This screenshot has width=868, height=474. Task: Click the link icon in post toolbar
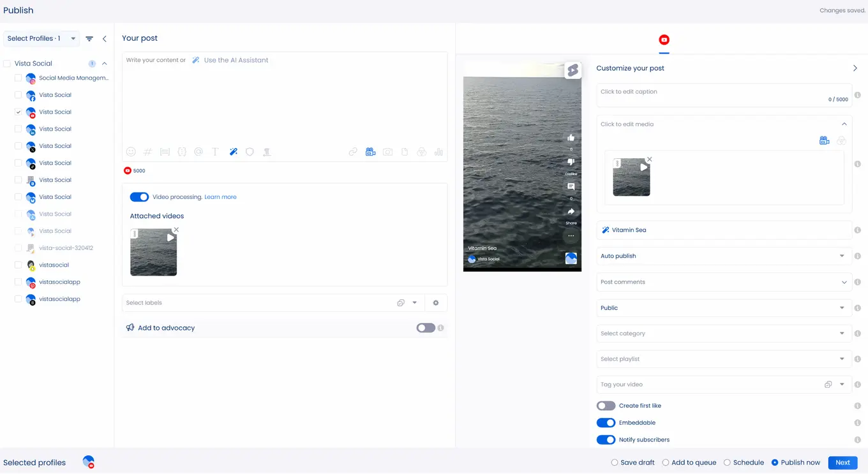click(353, 152)
